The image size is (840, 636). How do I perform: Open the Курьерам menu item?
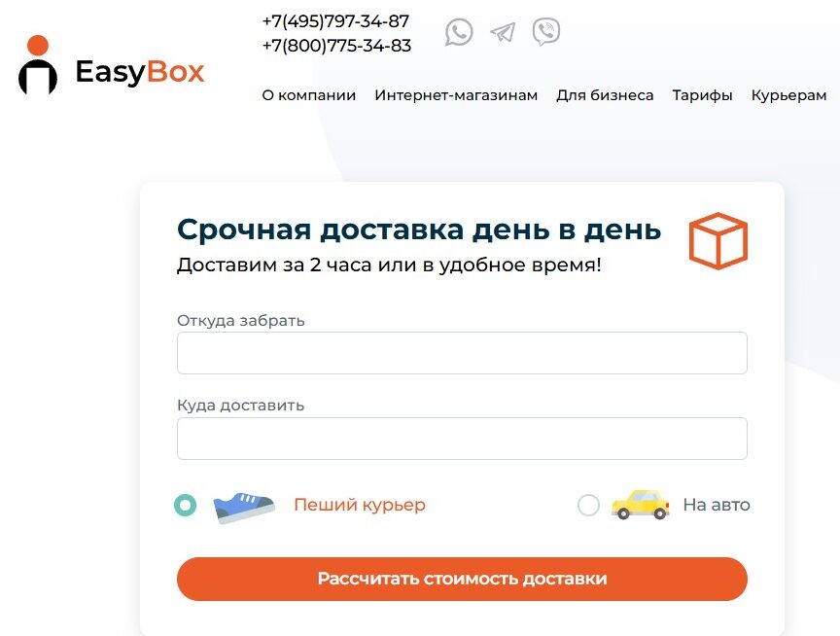788,95
